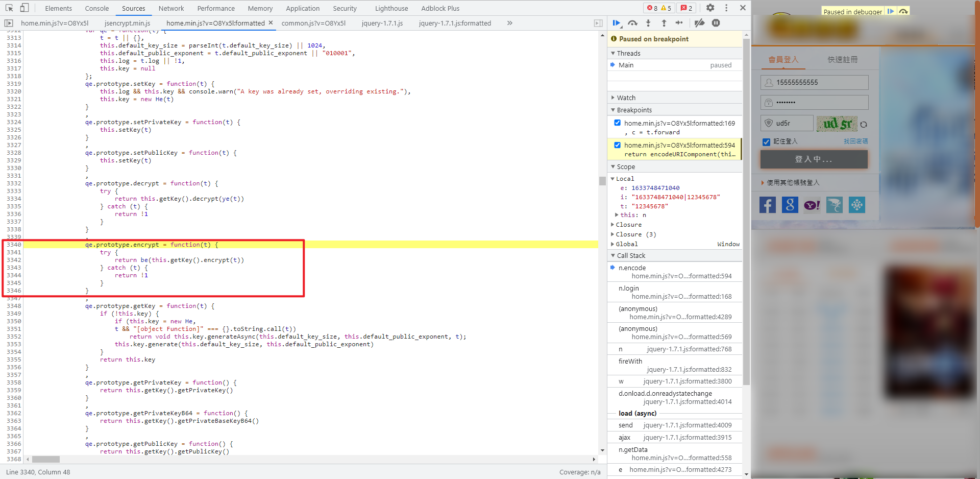This screenshot has width=980, height=479.
Task: Collapse the Call Stack section
Action: coord(631,255)
